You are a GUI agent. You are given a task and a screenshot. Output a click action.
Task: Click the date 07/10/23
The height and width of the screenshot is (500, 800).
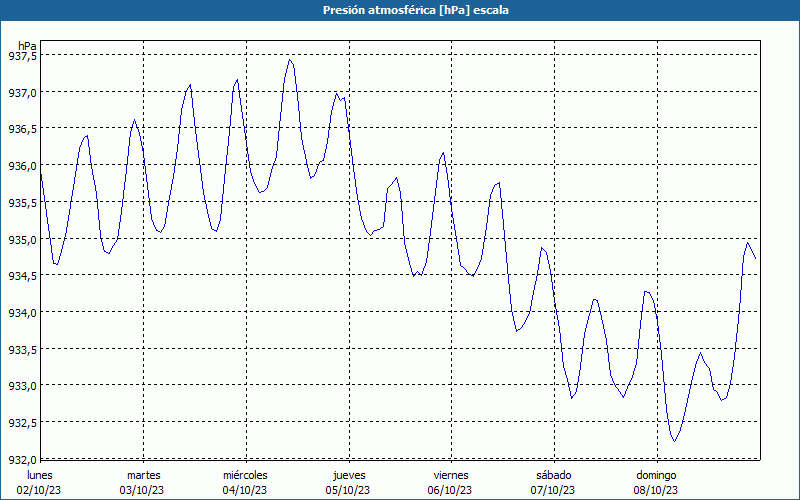[x=553, y=490]
